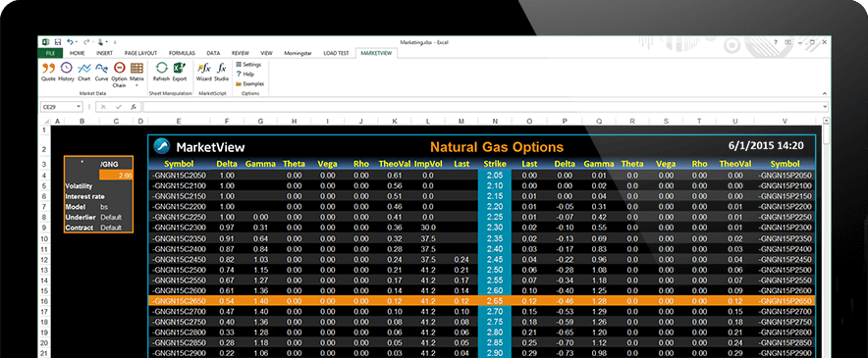Open the Quote tool in Market Data
This screenshot has height=358, width=868.
pyautogui.click(x=48, y=72)
